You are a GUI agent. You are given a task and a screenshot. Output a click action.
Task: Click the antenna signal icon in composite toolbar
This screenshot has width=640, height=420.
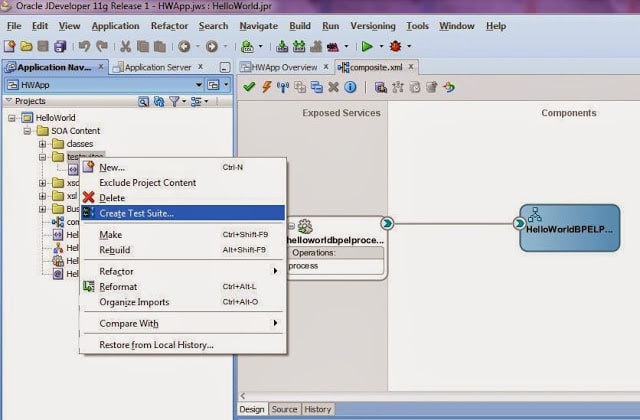[283, 87]
